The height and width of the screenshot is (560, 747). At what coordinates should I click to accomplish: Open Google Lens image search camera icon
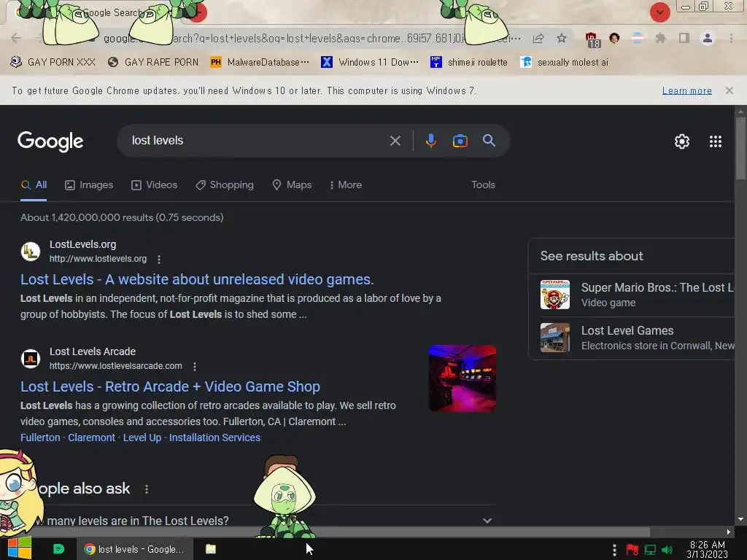pos(460,141)
